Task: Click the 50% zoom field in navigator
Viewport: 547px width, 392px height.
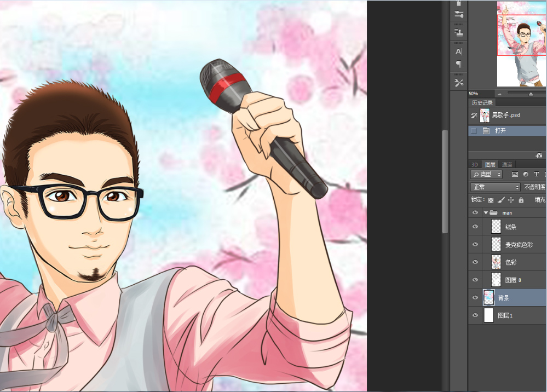Action: (481, 94)
